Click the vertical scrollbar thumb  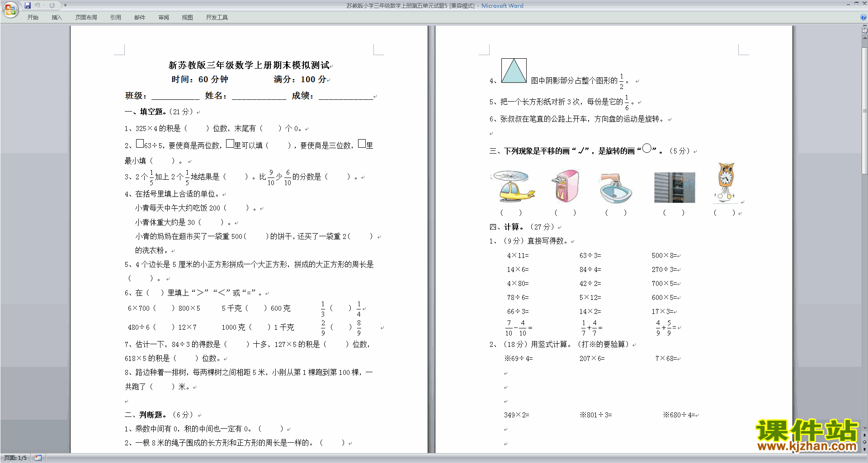click(864, 111)
